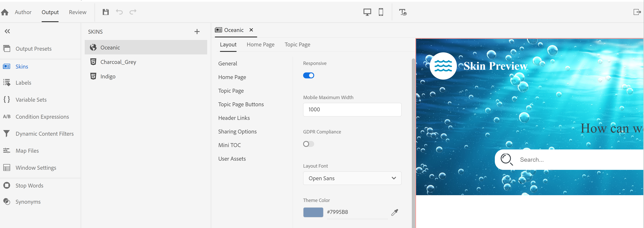The height and width of the screenshot is (228, 644).
Task: Add a new skin with plus icon
Action: coord(197,31)
